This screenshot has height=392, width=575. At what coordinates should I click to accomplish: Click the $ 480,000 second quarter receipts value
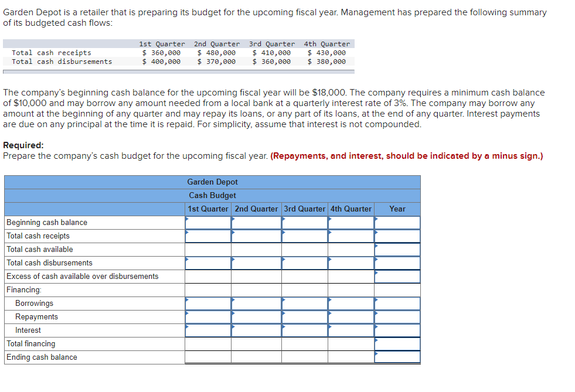(216, 53)
